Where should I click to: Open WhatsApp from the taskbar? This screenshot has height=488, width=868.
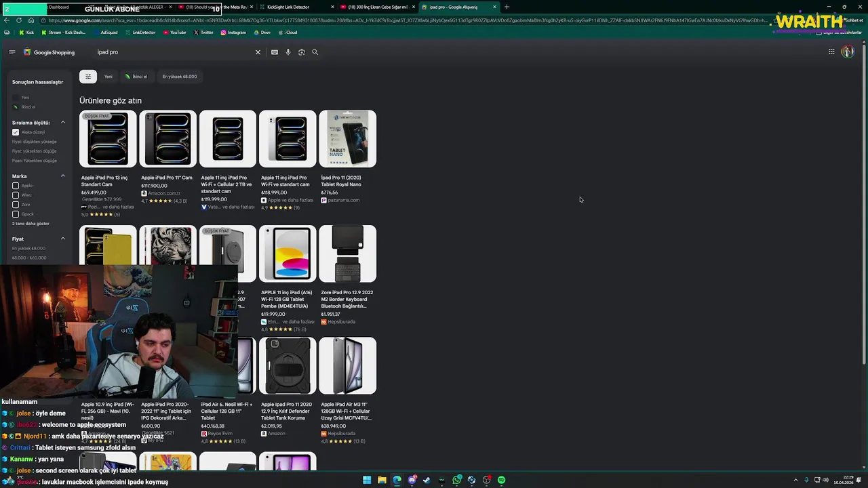457,480
